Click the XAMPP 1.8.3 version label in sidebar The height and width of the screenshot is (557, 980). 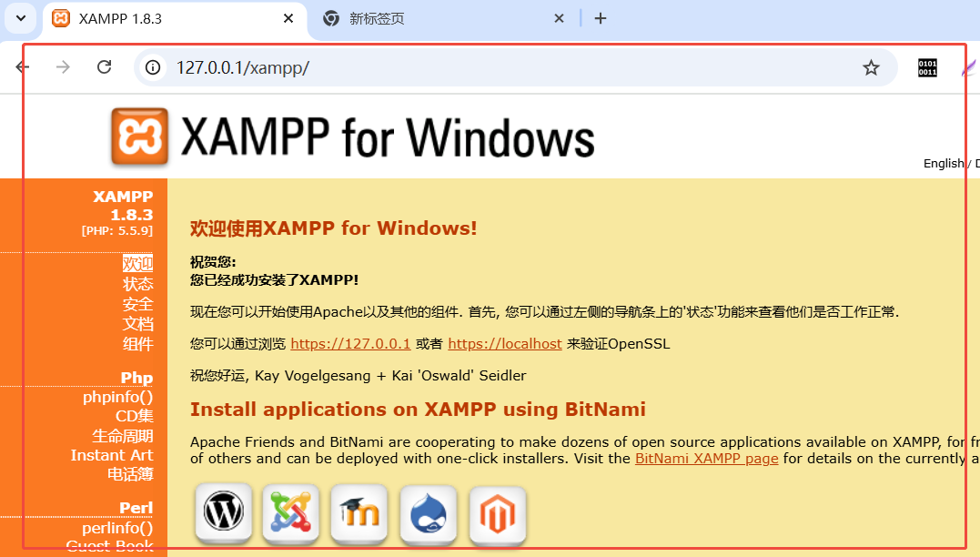(x=123, y=206)
